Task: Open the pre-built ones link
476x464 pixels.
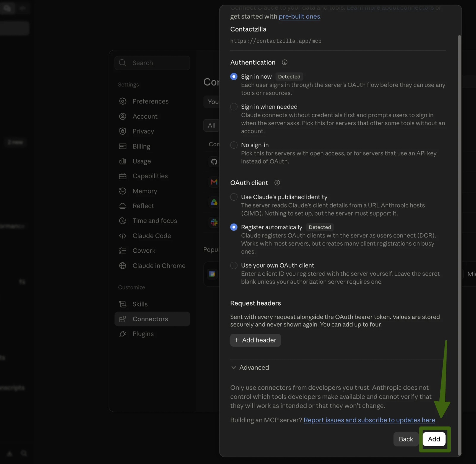Action: click(x=299, y=16)
